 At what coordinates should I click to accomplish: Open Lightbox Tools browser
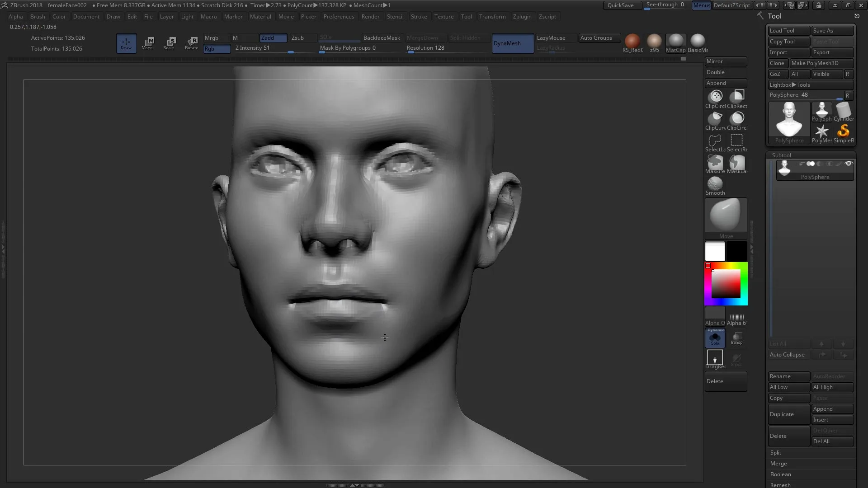[x=790, y=85]
